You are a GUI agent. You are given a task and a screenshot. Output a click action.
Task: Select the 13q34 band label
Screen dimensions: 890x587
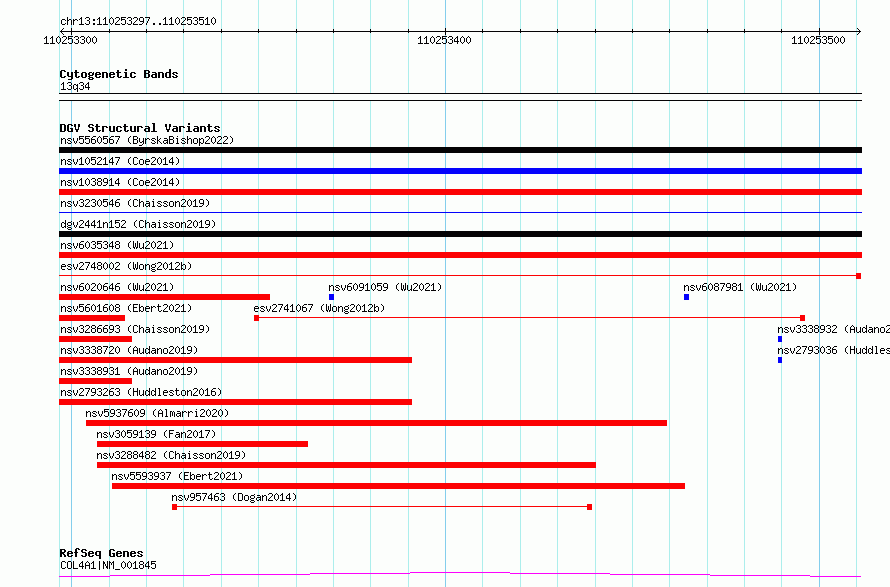click(x=75, y=86)
